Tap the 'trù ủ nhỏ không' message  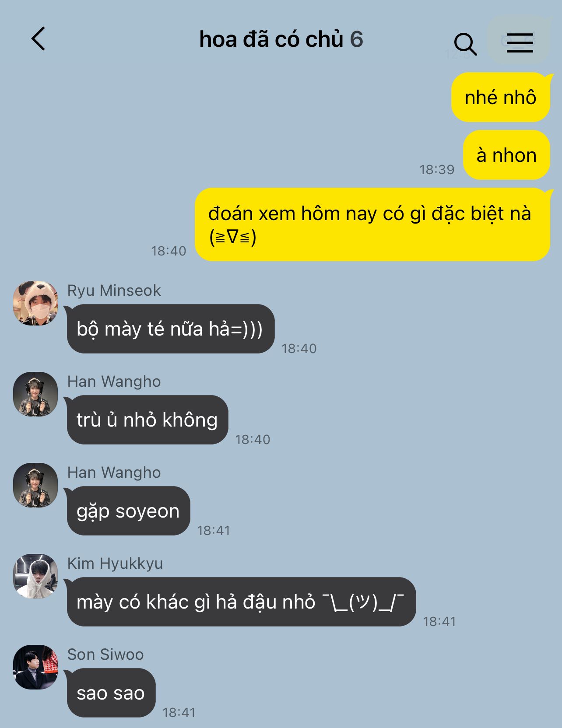[148, 420]
